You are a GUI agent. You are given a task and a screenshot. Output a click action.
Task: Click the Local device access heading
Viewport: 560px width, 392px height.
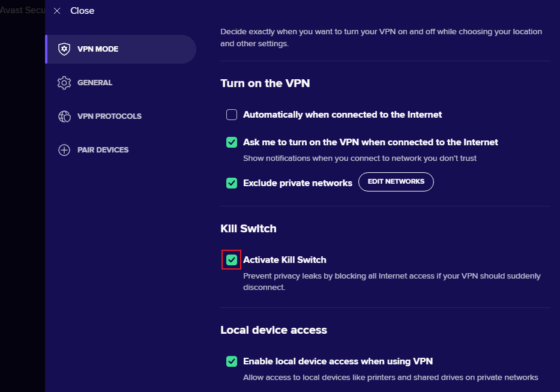tap(274, 330)
